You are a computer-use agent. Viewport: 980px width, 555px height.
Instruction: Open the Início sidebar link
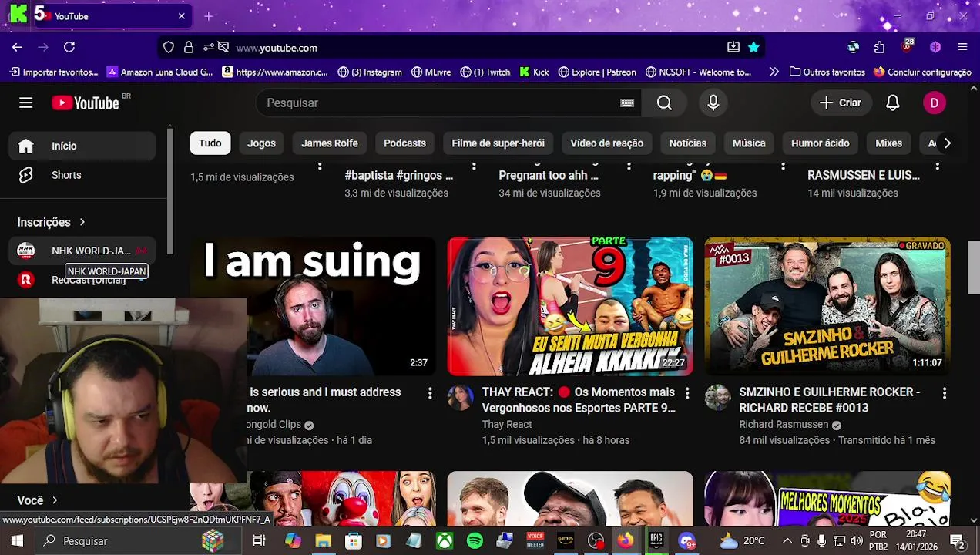(82, 146)
